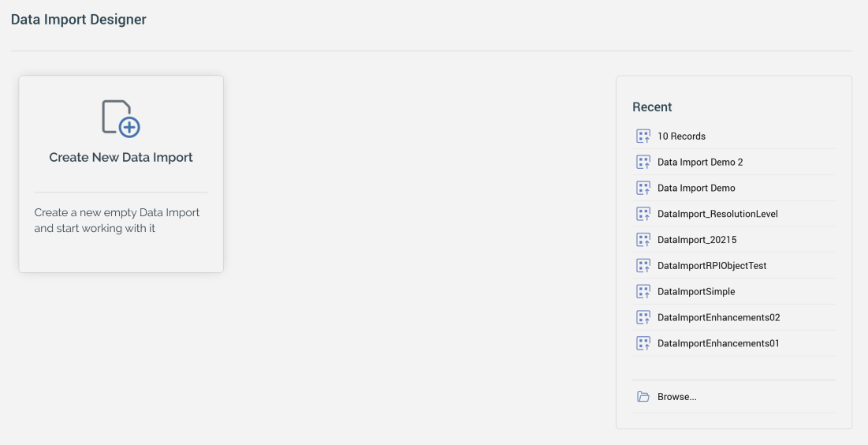Click the icon beside Data Import Demo 2
This screenshot has height=445, width=868.
point(643,163)
